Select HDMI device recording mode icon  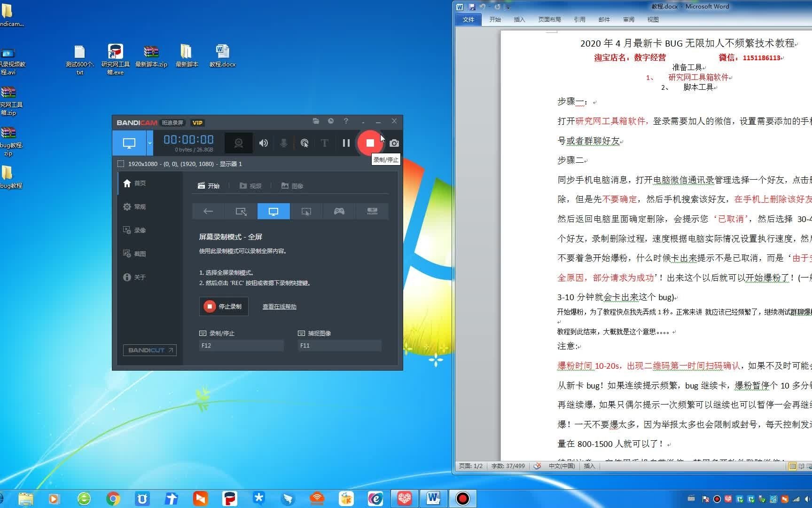click(372, 211)
